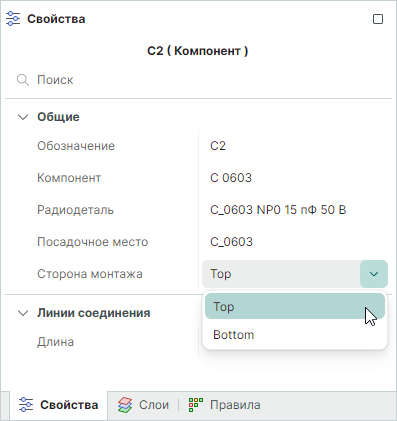This screenshot has width=397, height=421.
Task: Click the sliders icon beside the Свойства title
Action: pos(13,19)
